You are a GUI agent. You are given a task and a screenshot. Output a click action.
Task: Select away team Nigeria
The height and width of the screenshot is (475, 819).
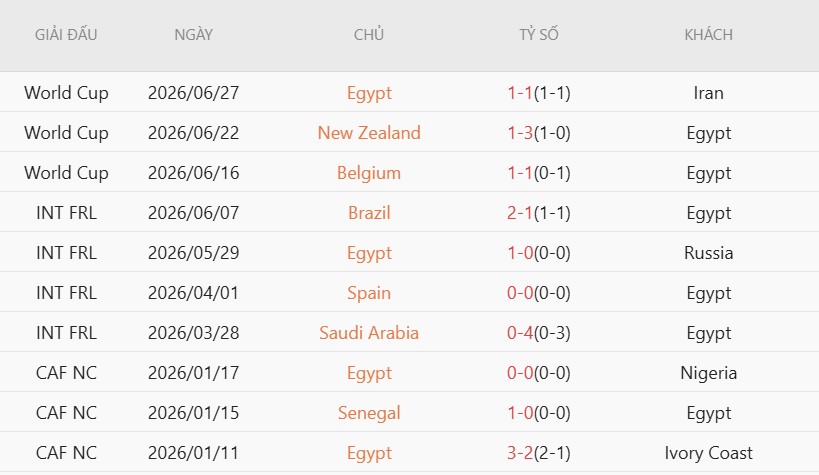708,373
